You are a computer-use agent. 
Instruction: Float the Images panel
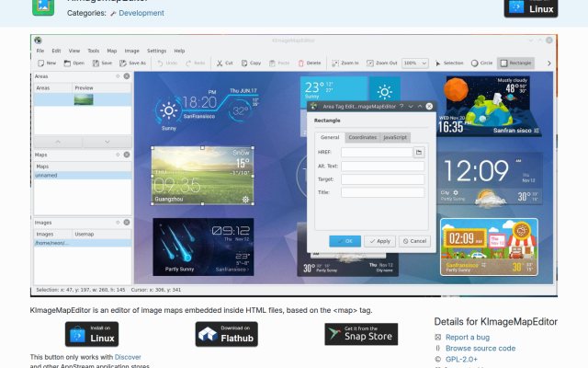pos(118,223)
